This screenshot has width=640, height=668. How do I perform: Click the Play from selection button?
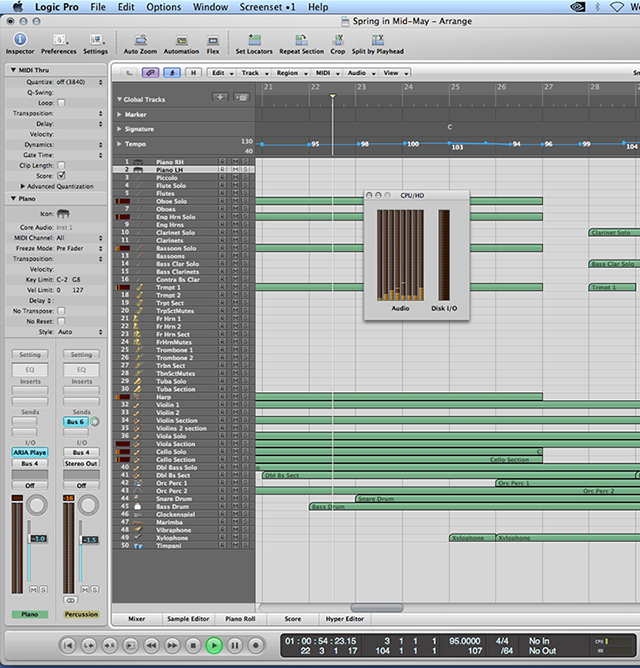click(x=130, y=645)
